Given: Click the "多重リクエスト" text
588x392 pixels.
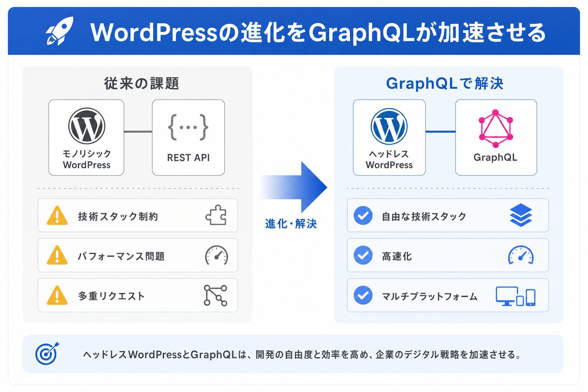Looking at the screenshot, I should click(x=111, y=296).
